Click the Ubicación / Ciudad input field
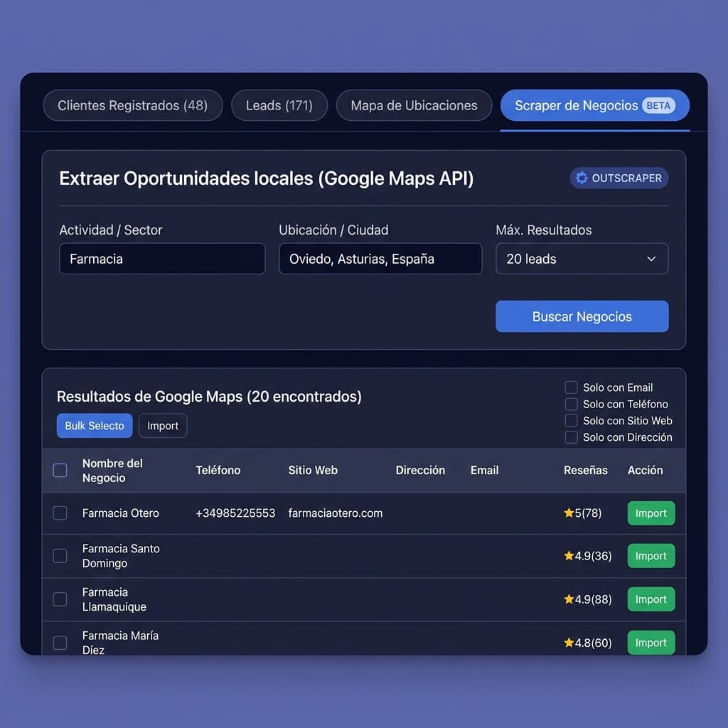728x728 pixels. point(380,259)
